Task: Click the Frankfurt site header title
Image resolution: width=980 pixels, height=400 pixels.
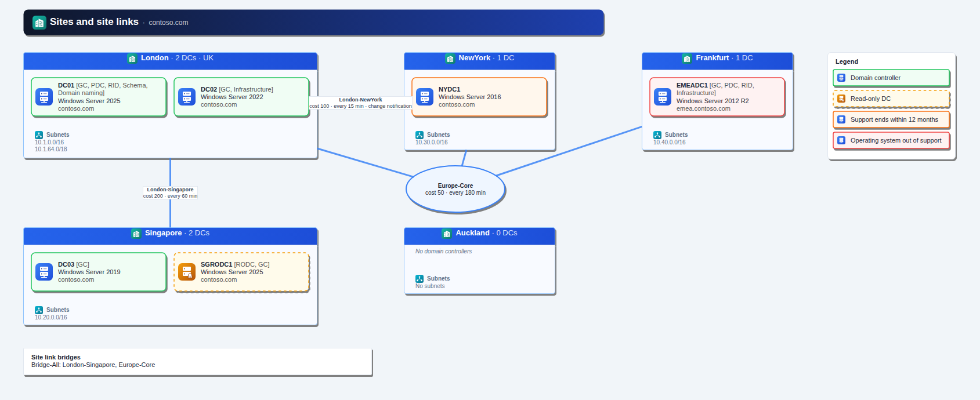Action: (x=724, y=58)
